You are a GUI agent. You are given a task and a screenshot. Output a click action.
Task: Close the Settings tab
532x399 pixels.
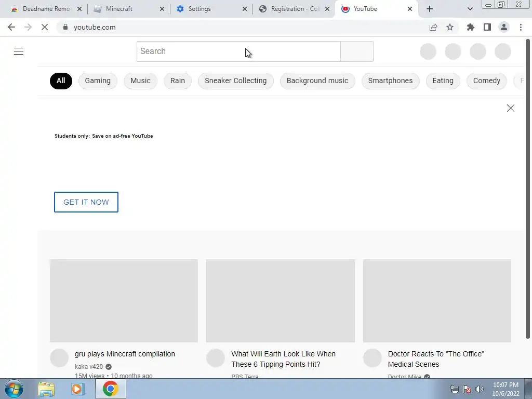[x=245, y=9]
